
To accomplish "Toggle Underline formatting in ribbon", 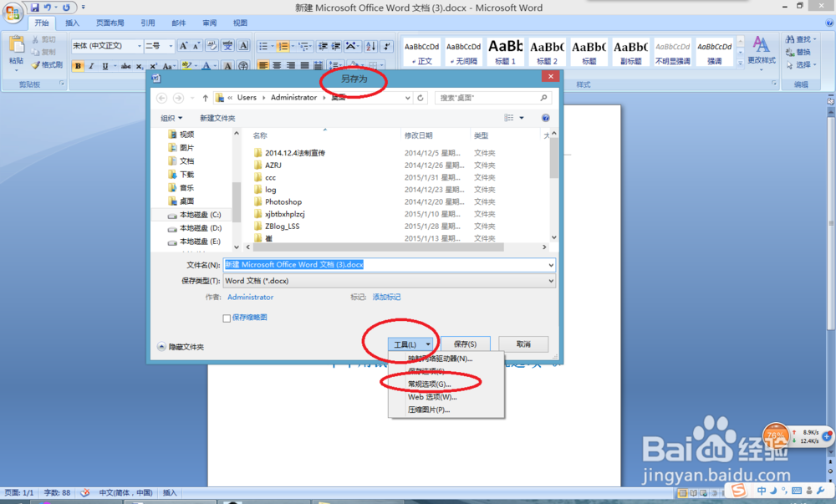I will (x=105, y=66).
